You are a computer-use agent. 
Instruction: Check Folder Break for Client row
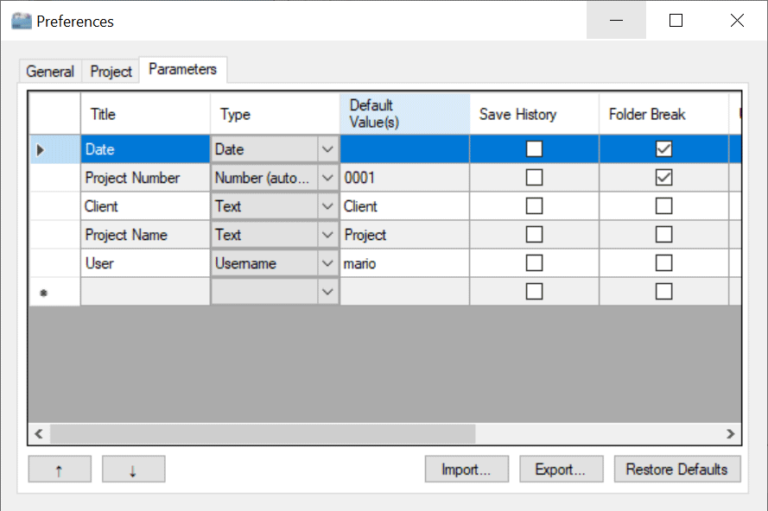663,206
